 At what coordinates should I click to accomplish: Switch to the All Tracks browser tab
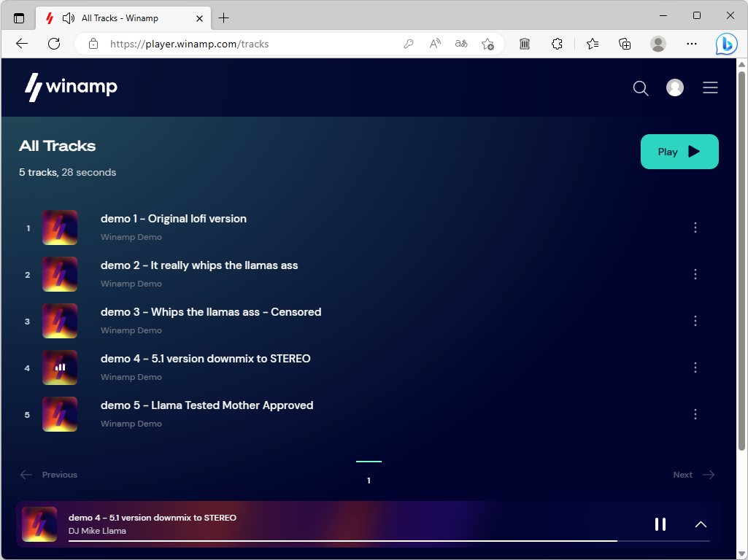124,18
